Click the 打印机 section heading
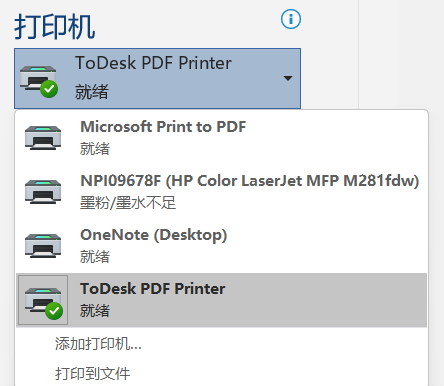The height and width of the screenshot is (386, 444). pos(55,27)
